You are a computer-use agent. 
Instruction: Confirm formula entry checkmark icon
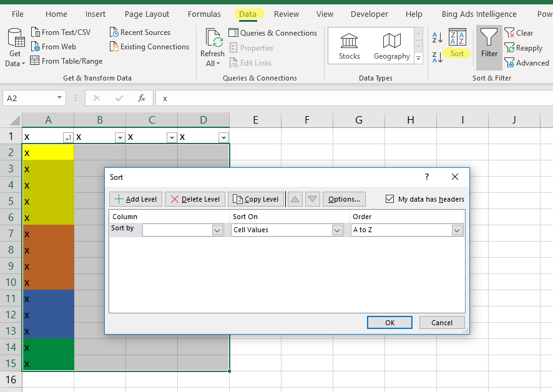coord(119,98)
